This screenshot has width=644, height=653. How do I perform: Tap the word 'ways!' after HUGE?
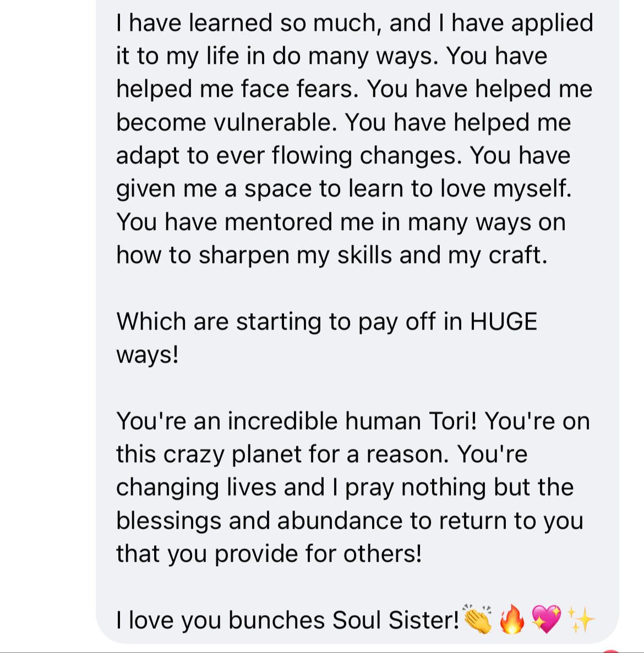tap(148, 355)
